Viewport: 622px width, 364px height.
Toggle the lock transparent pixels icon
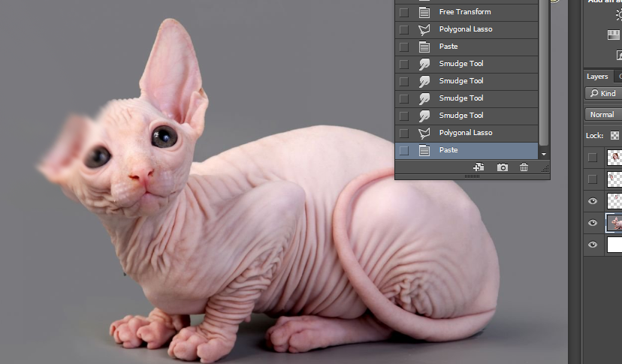tap(614, 136)
